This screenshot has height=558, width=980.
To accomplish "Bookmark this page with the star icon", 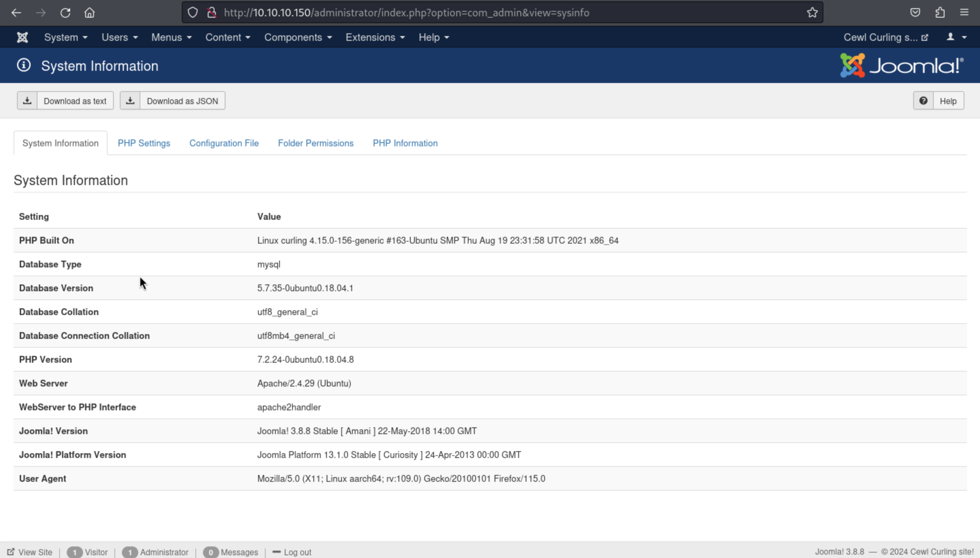I will pos(812,13).
